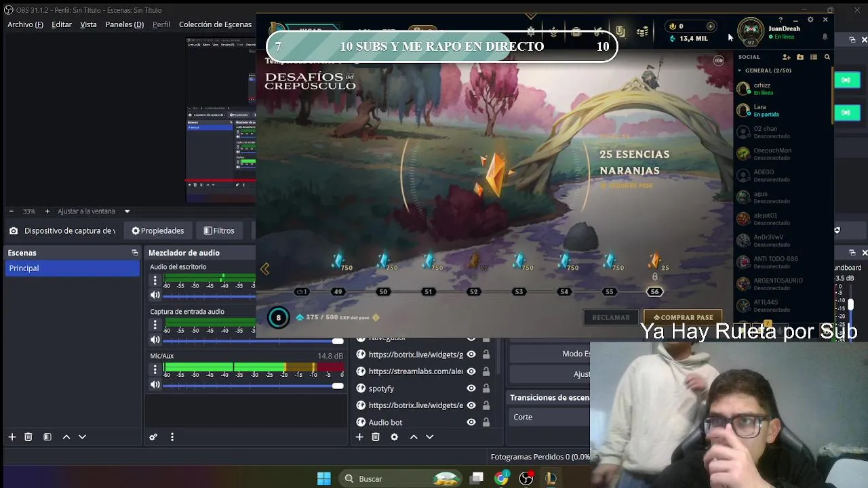
Task: Mute the Mic/Aux channel
Action: point(155,385)
